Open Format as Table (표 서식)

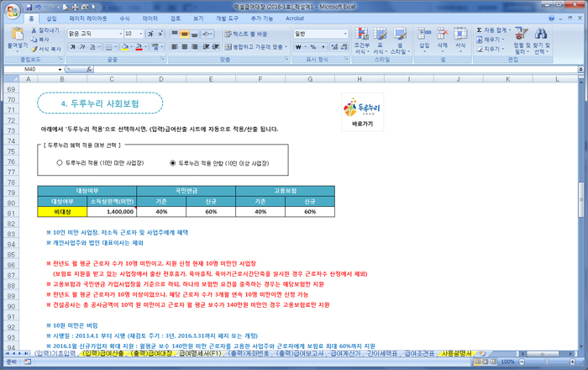[380, 40]
